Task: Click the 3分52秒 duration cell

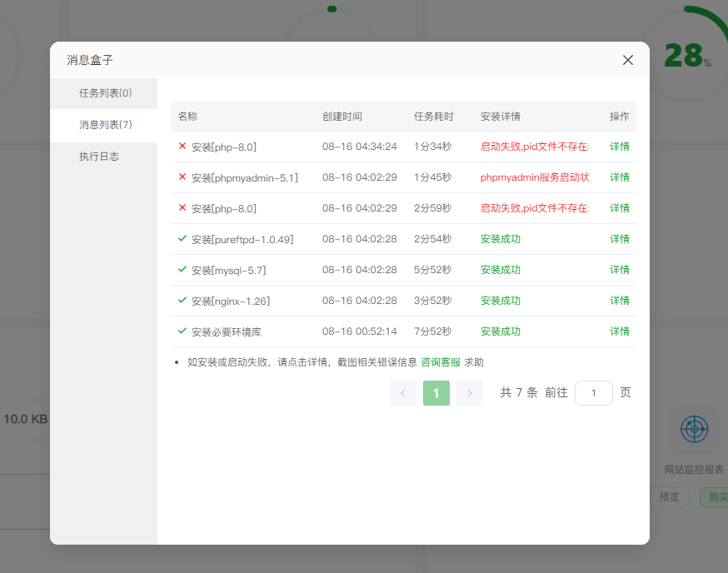Action: (432, 301)
